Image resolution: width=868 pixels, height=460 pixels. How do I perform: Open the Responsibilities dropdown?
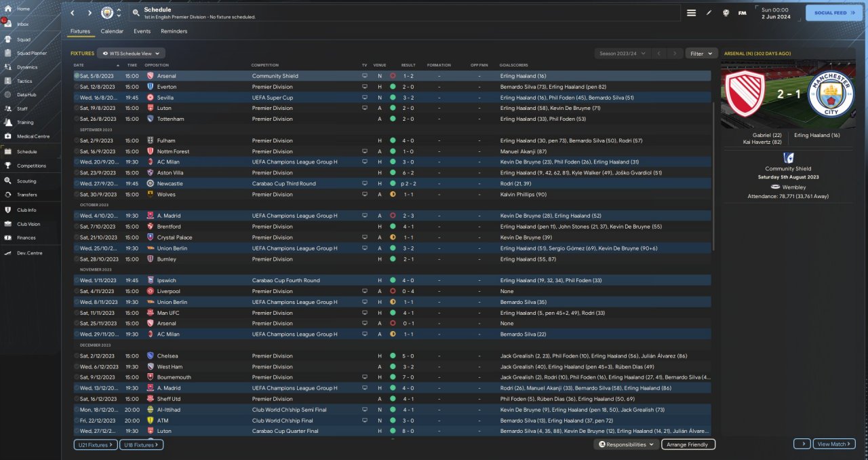point(627,444)
